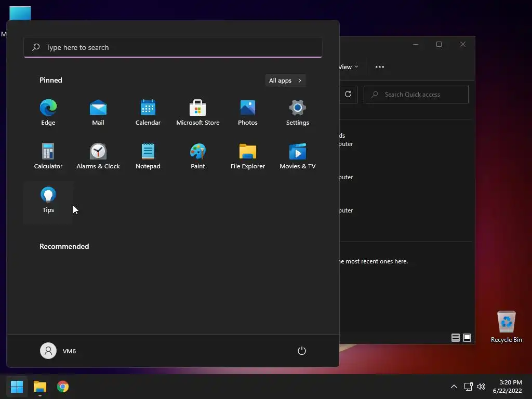Image resolution: width=532 pixels, height=399 pixels.
Task: Click the Windows Start button on taskbar
Action: [17, 387]
